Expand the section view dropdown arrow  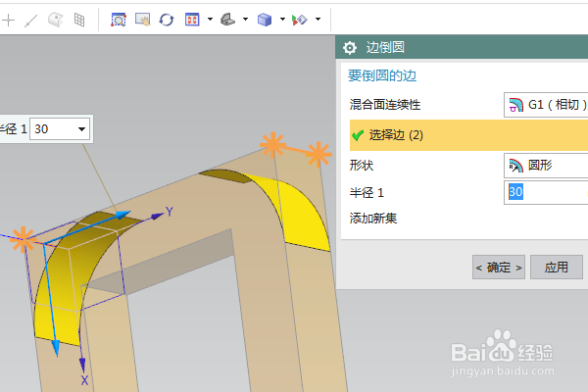318,20
